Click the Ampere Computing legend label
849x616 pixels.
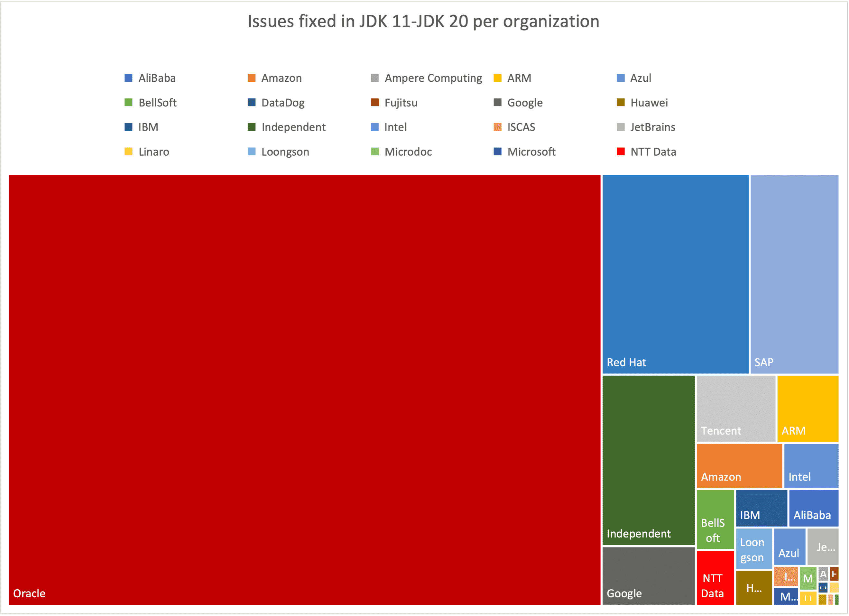point(433,78)
